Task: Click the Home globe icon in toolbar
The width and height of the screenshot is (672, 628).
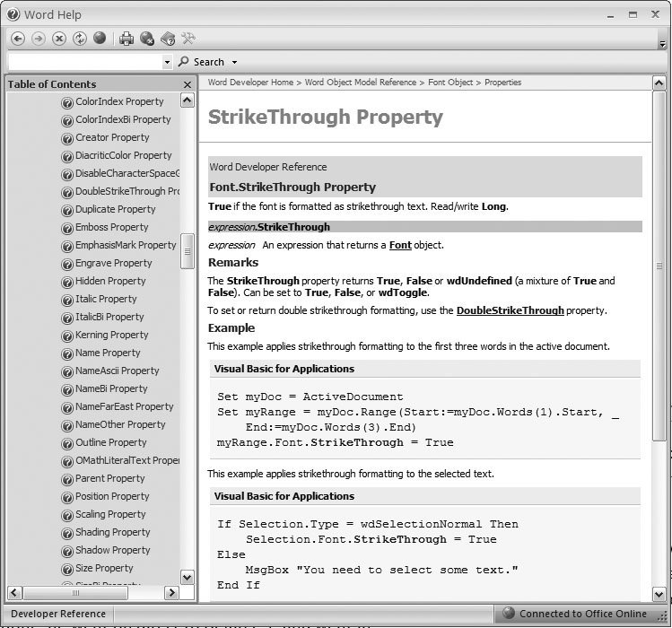Action: [x=100, y=39]
